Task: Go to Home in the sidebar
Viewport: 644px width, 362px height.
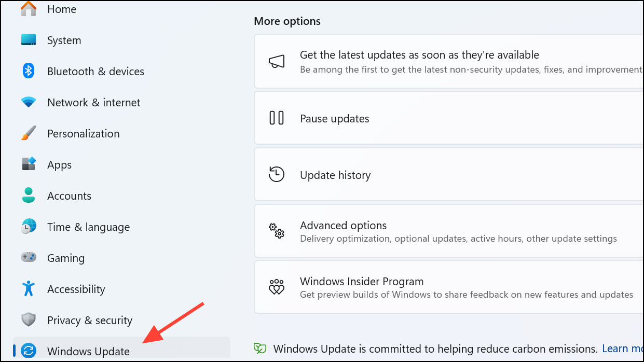Action: [61, 9]
